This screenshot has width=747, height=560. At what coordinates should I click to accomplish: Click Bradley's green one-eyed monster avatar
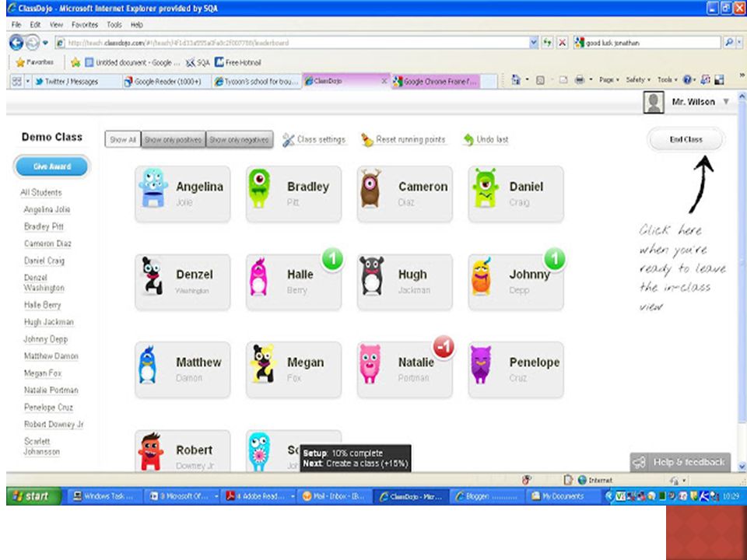[259, 188]
